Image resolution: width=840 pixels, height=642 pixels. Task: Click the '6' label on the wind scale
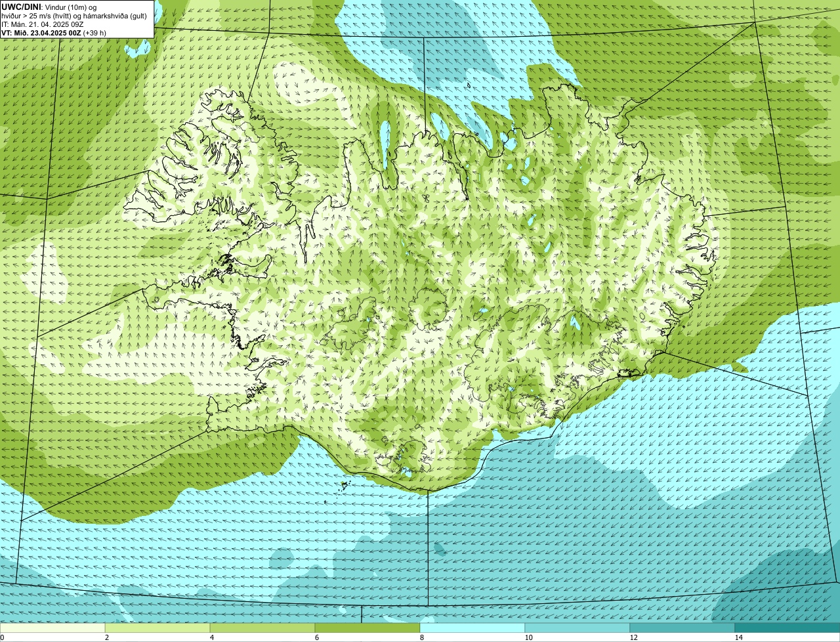coord(316,637)
